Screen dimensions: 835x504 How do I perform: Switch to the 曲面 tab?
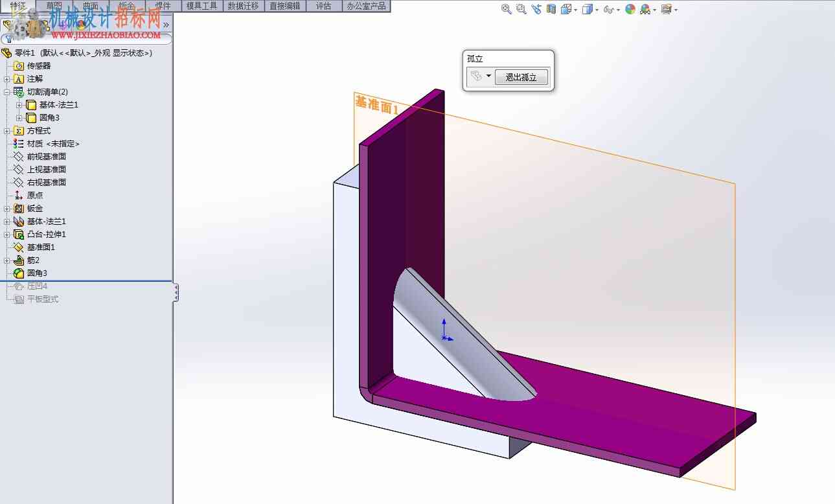pyautogui.click(x=91, y=6)
